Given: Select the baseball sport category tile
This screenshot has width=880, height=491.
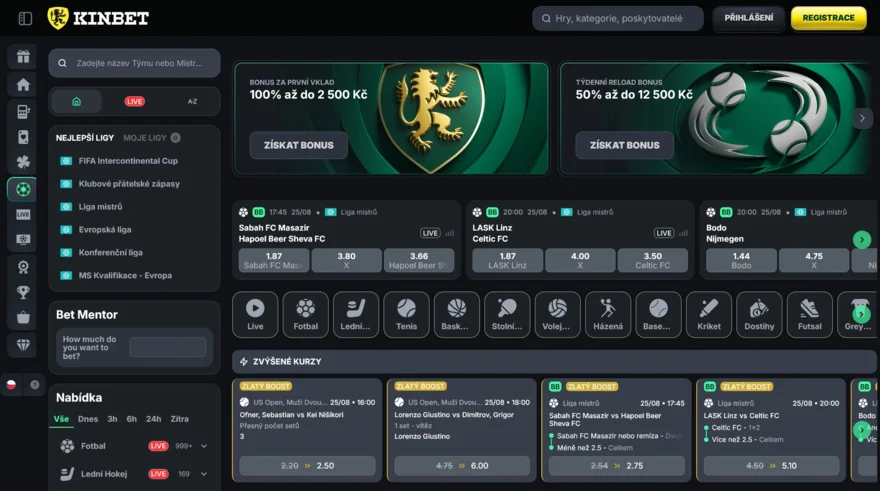Looking at the screenshot, I should tap(658, 314).
